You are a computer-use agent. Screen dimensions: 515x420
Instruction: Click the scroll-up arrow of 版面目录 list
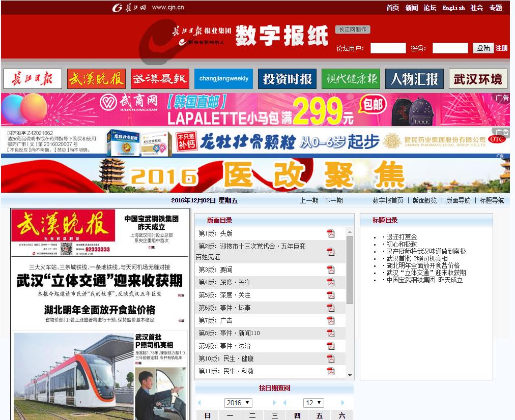(x=350, y=232)
